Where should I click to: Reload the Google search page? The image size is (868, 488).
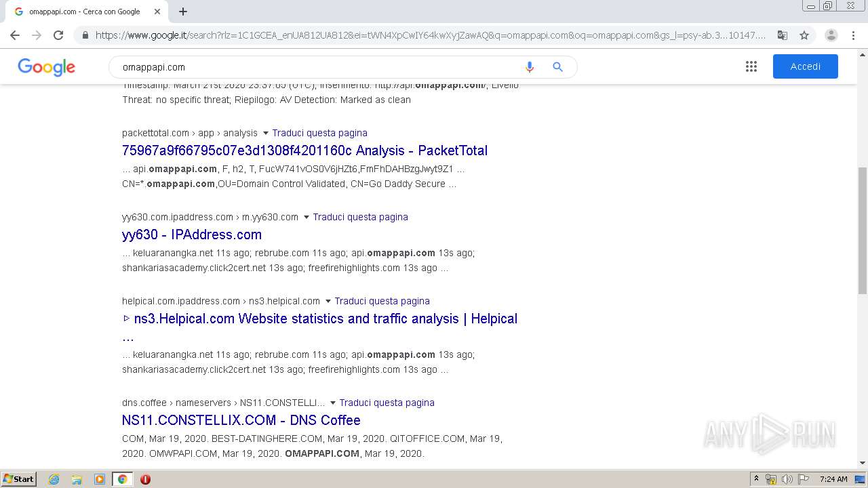pos(58,35)
